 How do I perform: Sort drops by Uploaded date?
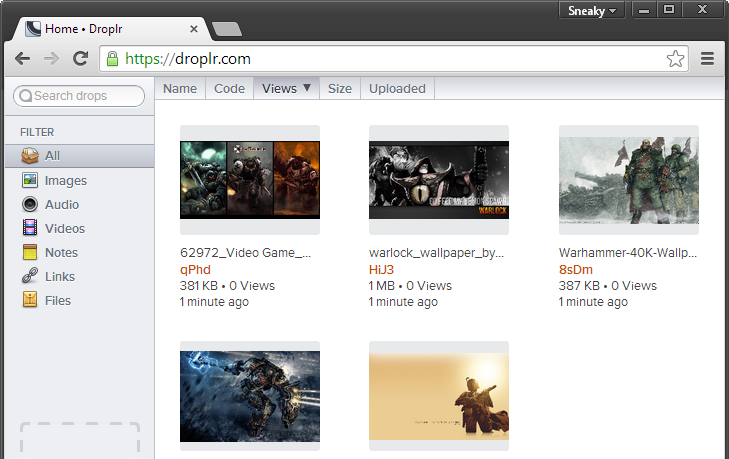tap(397, 88)
